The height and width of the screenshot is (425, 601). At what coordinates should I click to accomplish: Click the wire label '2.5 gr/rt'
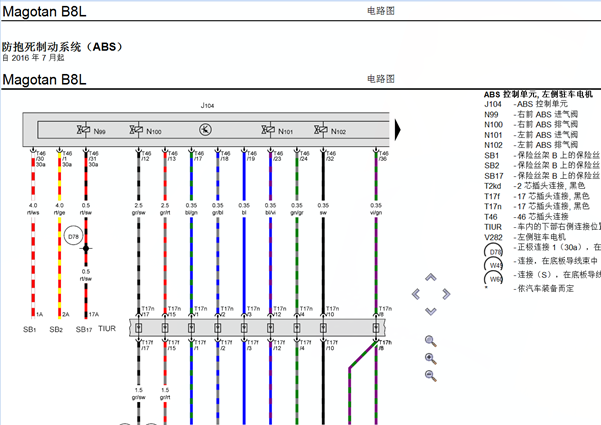tap(165, 209)
